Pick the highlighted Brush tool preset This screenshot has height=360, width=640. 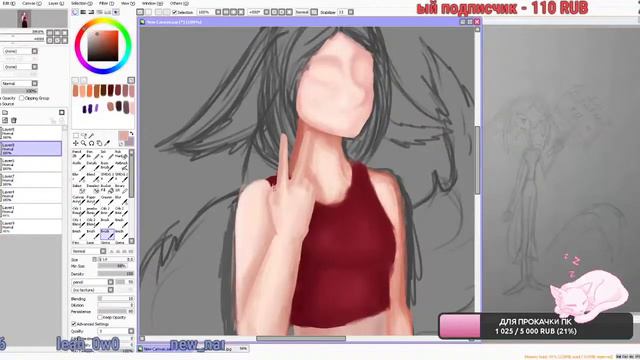point(107,234)
